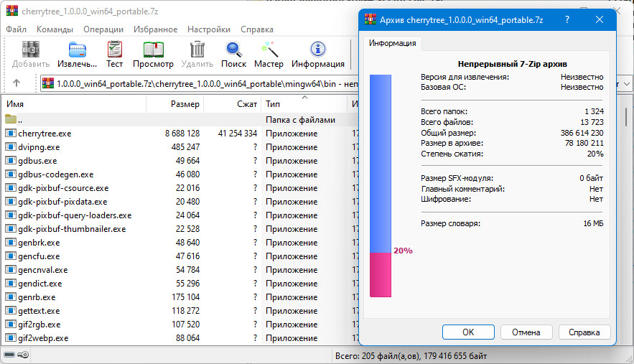Click the Тест (Test) toolbar icon
The image size is (634, 364).
[114, 50]
